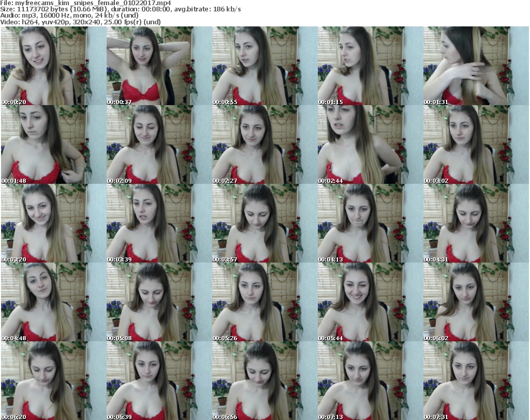Click the thumbnail with timestamp 00:00:55
Image resolution: width=530 pixels, height=420 pixels.
point(264,66)
